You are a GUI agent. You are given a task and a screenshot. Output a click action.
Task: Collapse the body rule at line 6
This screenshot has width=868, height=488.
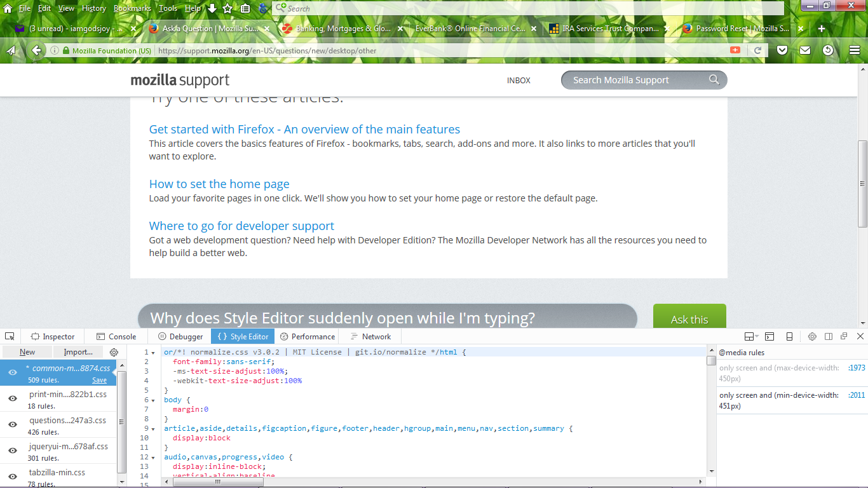(153, 400)
